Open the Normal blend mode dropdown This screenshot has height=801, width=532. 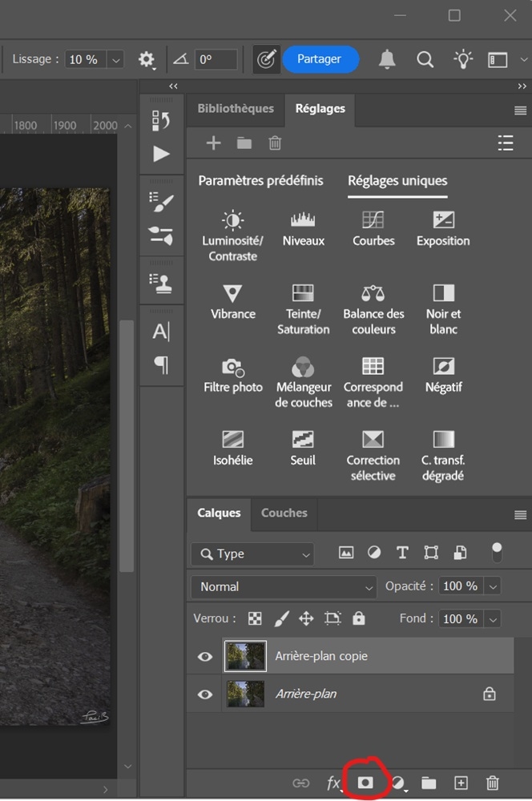click(284, 586)
